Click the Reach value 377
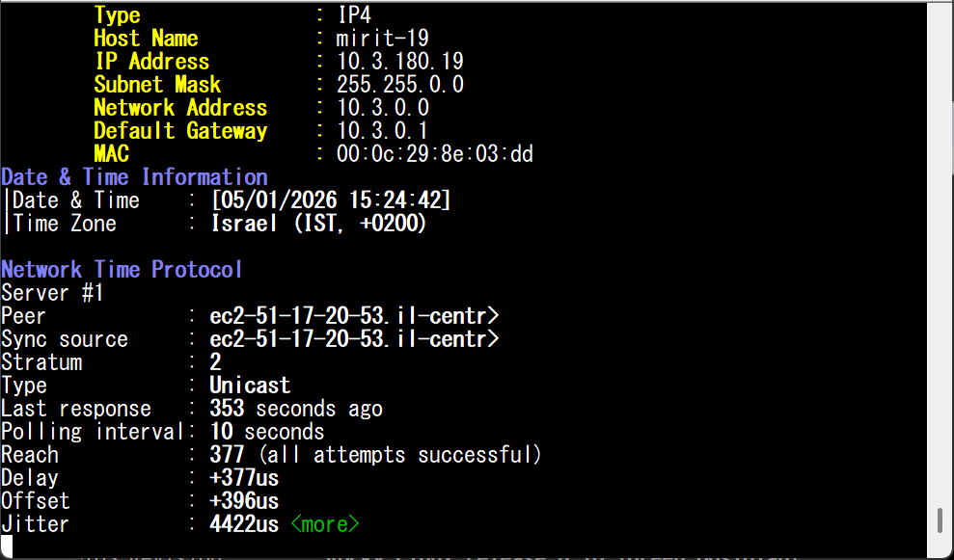The image size is (954, 560). (227, 455)
